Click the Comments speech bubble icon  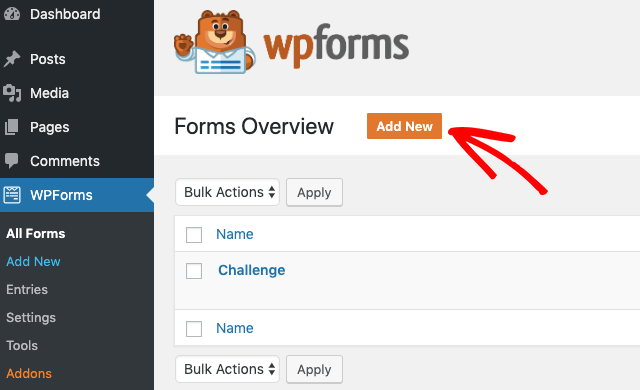12,161
